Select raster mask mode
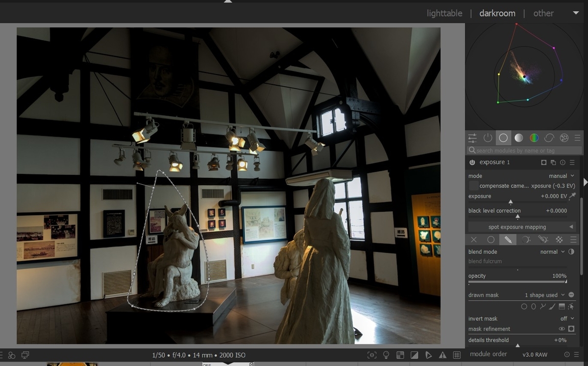The height and width of the screenshot is (366, 588). [559, 240]
